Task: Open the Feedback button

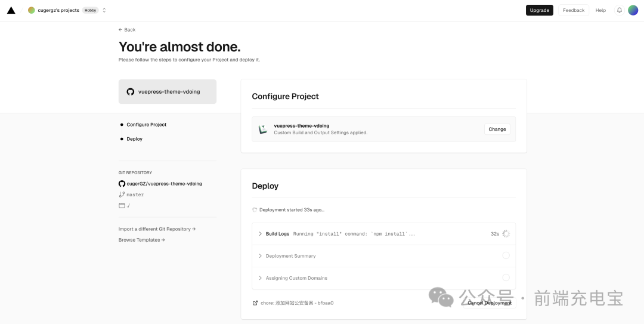Action: 574,10
